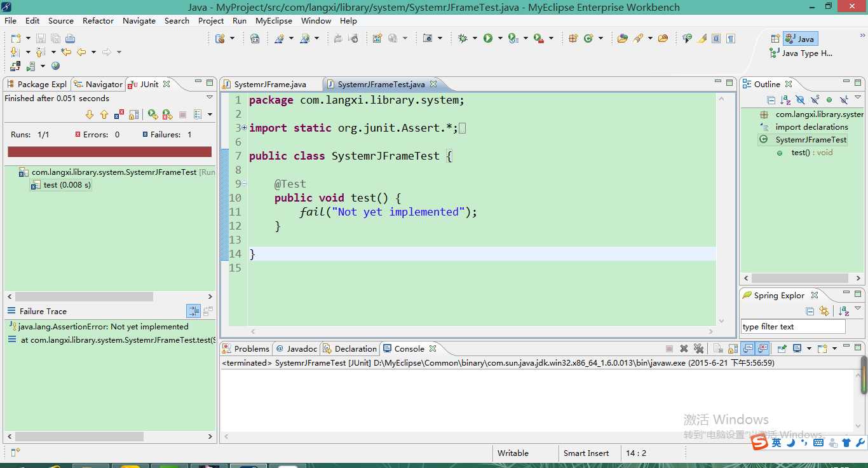Viewport: 868px width, 468px height.
Task: Select the Java perspective button
Action: click(x=800, y=39)
